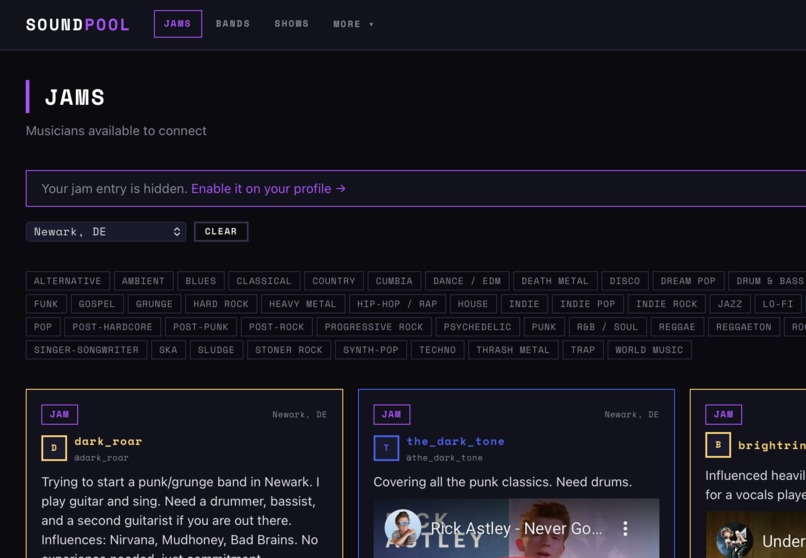806x558 pixels.
Task: Select the Cumbia genre tag
Action: 394,281
